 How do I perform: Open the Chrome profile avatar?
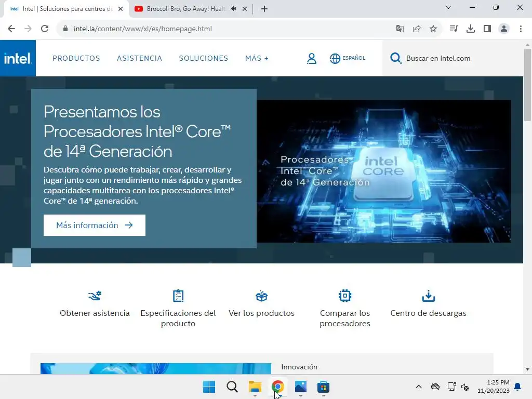[x=504, y=29]
